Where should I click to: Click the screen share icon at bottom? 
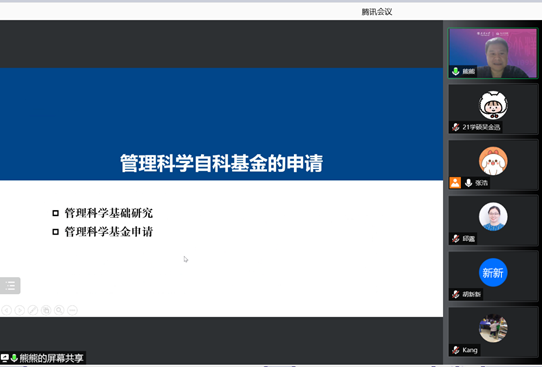pos(5,358)
